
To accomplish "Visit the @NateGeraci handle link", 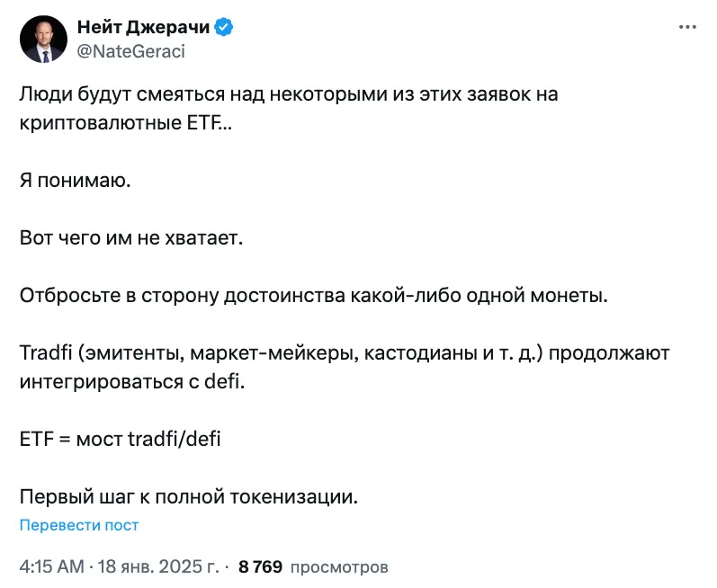I will [x=130, y=51].
